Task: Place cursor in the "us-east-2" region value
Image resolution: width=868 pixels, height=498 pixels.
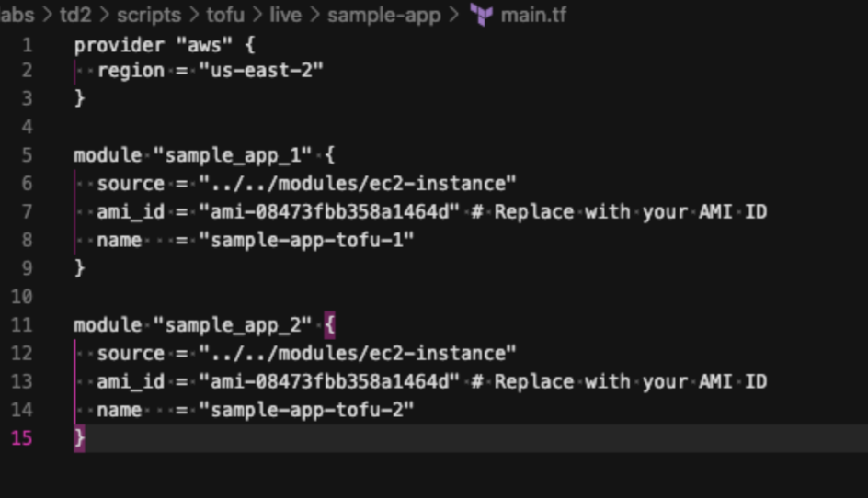Action: (261, 71)
